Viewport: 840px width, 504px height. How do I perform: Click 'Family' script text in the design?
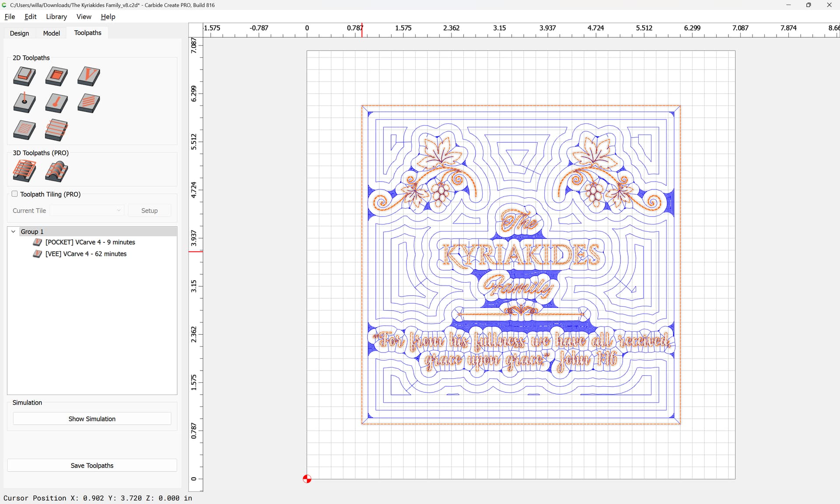519,287
